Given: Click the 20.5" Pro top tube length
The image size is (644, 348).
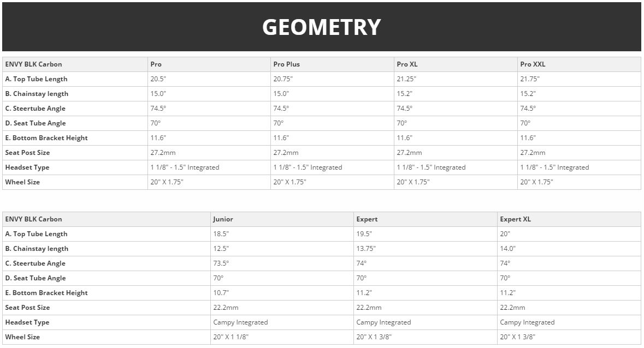Looking at the screenshot, I should (x=158, y=79).
